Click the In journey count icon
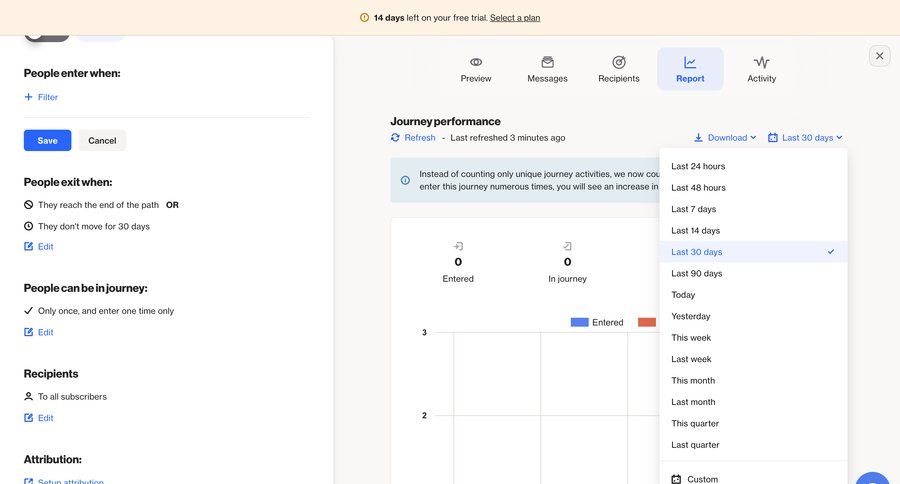Viewport: 900px width, 484px height. pos(567,246)
